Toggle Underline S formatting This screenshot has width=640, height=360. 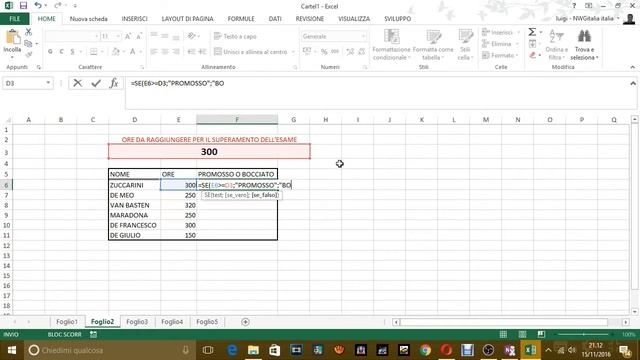[x=73, y=52]
